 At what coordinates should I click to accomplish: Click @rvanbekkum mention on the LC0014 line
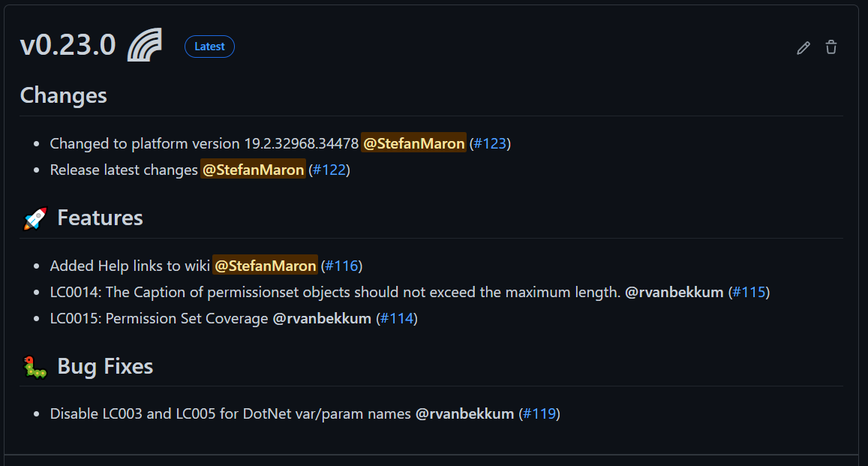tap(674, 292)
